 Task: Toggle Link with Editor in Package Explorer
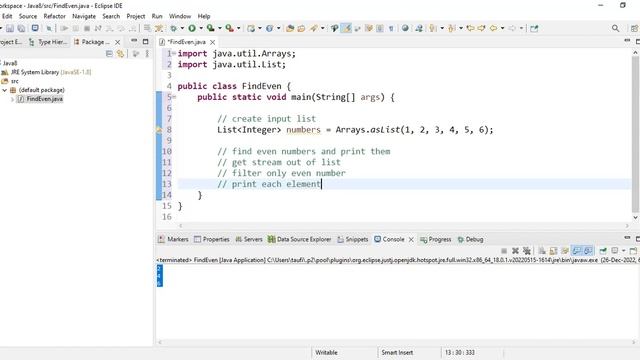120,53
